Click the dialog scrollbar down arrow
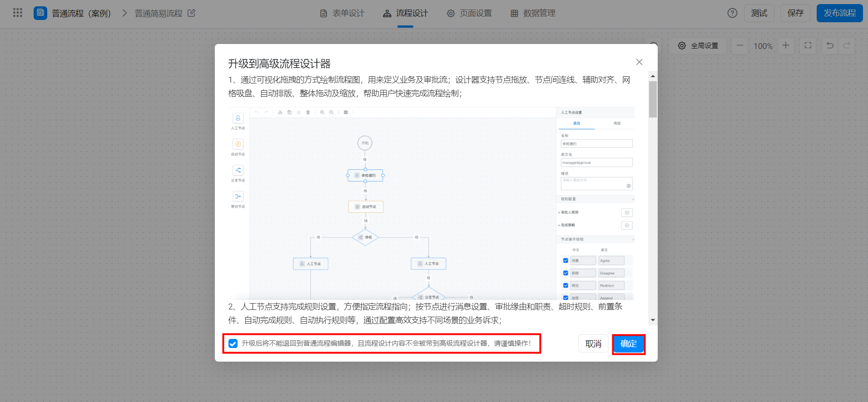 coord(653,320)
